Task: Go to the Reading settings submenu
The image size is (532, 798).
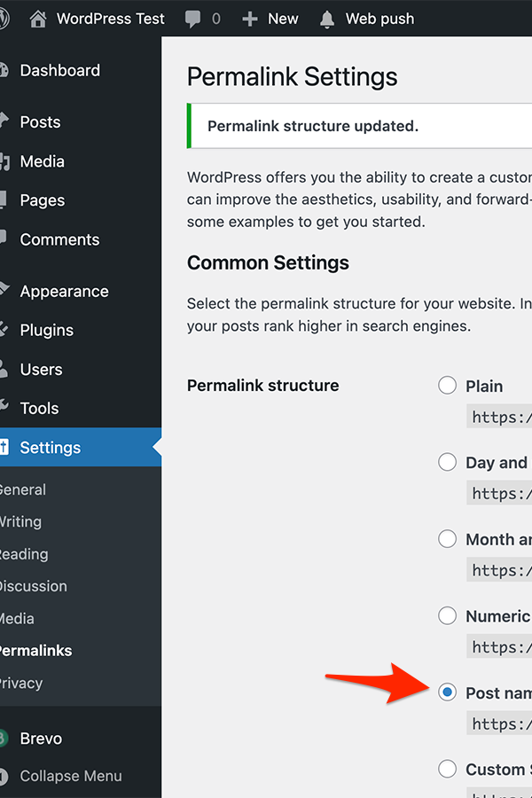Action: pos(24,554)
